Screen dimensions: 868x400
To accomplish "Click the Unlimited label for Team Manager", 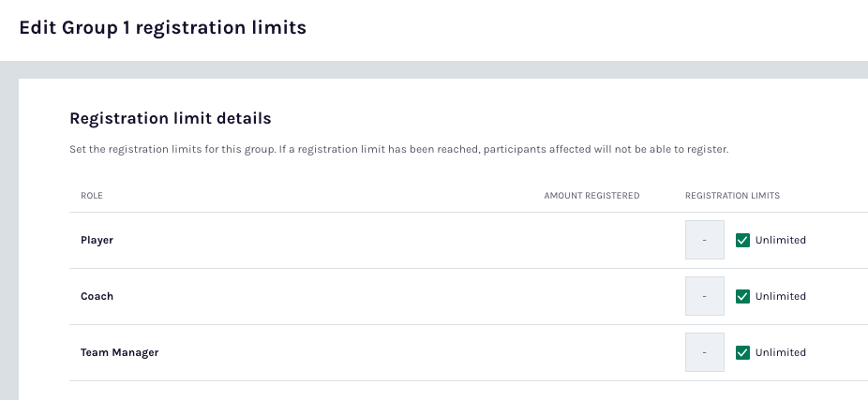I will [780, 352].
